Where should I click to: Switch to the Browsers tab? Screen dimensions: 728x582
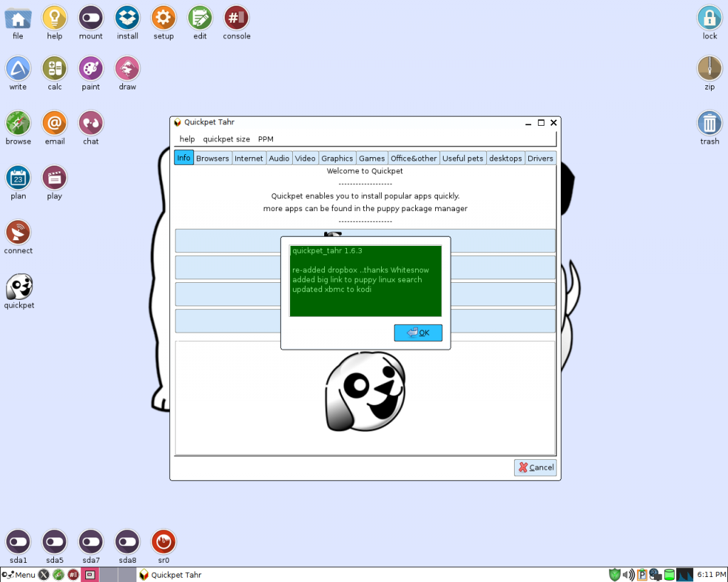[212, 158]
